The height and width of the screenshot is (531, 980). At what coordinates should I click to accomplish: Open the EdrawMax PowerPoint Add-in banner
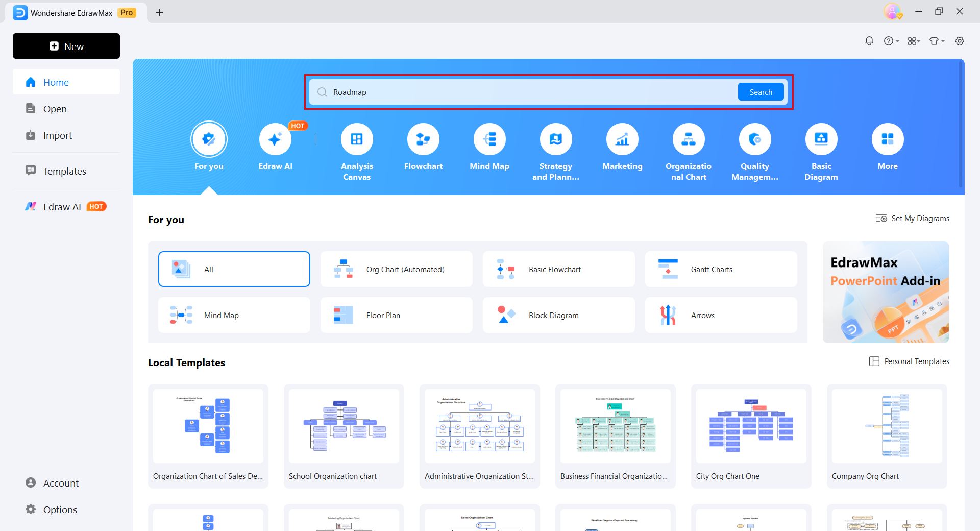886,292
